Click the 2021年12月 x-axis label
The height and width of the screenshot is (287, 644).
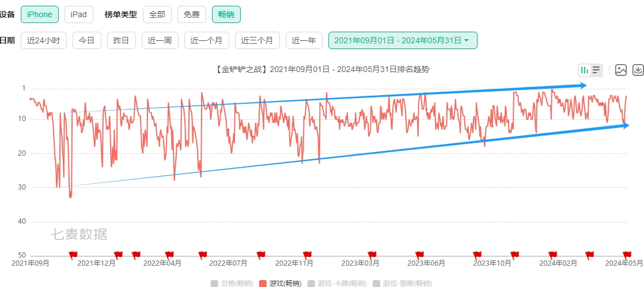[x=96, y=263]
